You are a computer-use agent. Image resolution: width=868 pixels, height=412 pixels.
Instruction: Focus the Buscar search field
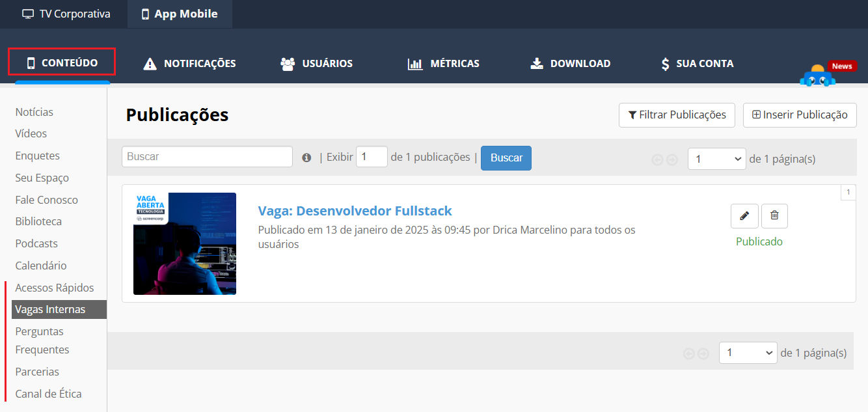[207, 157]
